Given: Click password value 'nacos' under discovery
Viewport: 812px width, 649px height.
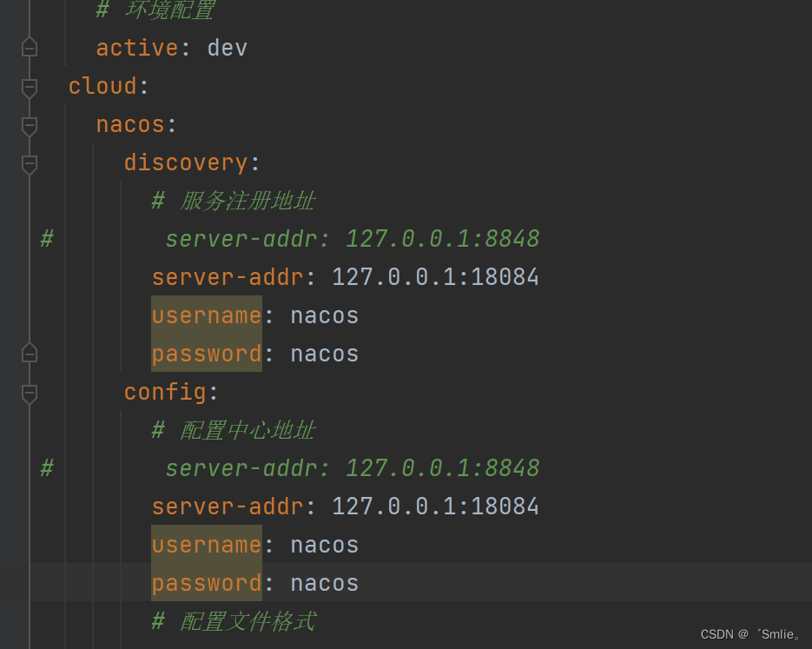Looking at the screenshot, I should click(325, 354).
